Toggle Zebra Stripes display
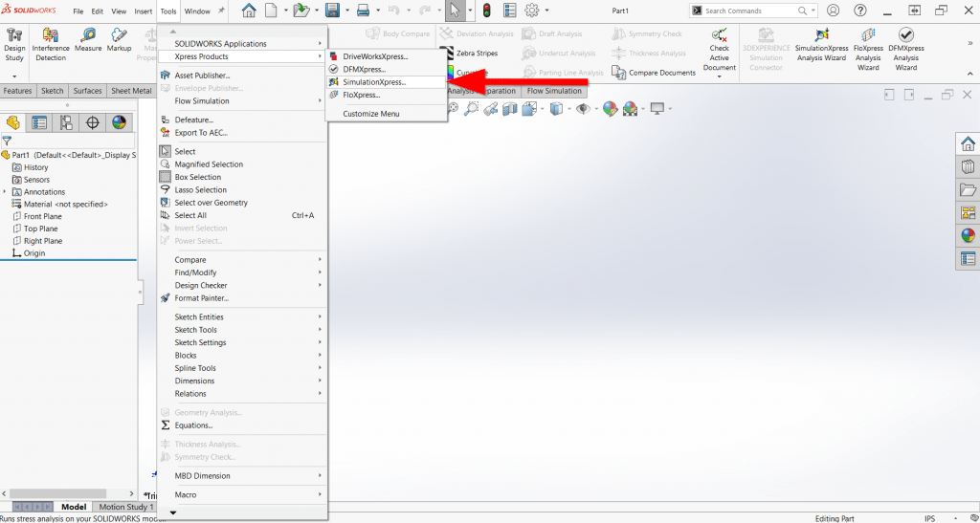980x523 pixels. 469,53
